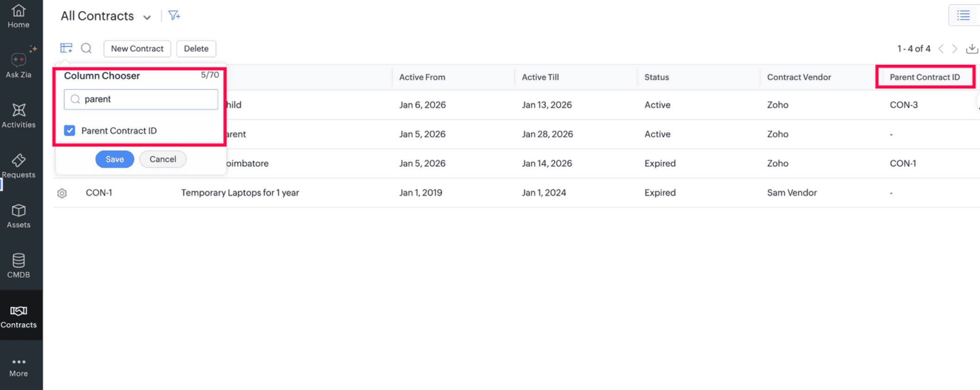Open the CMDB module

(19, 266)
